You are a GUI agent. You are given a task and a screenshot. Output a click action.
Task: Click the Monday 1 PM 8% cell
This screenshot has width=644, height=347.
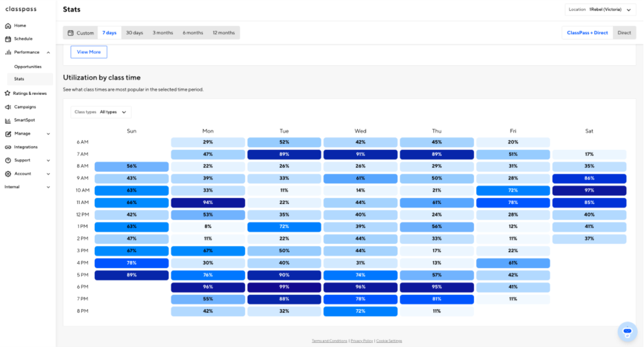(x=208, y=227)
